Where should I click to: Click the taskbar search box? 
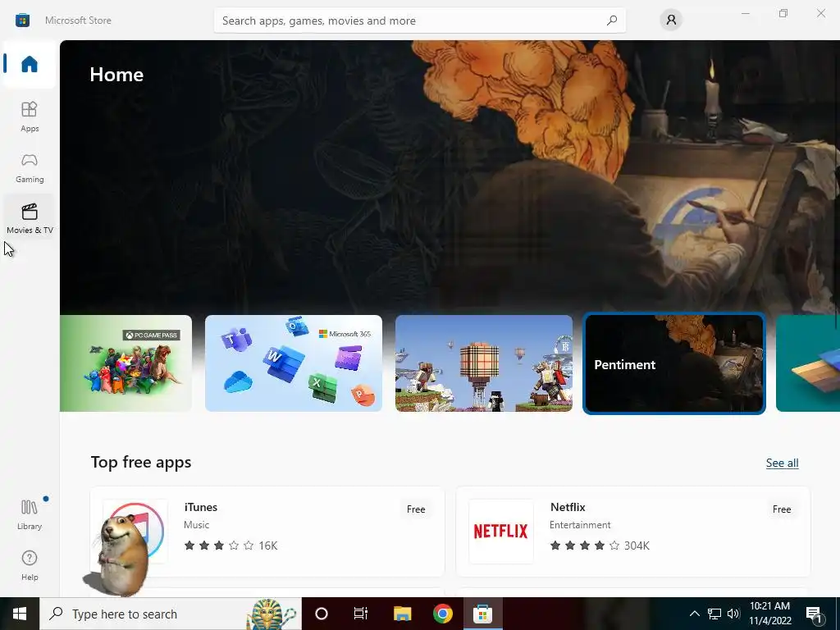click(171, 614)
